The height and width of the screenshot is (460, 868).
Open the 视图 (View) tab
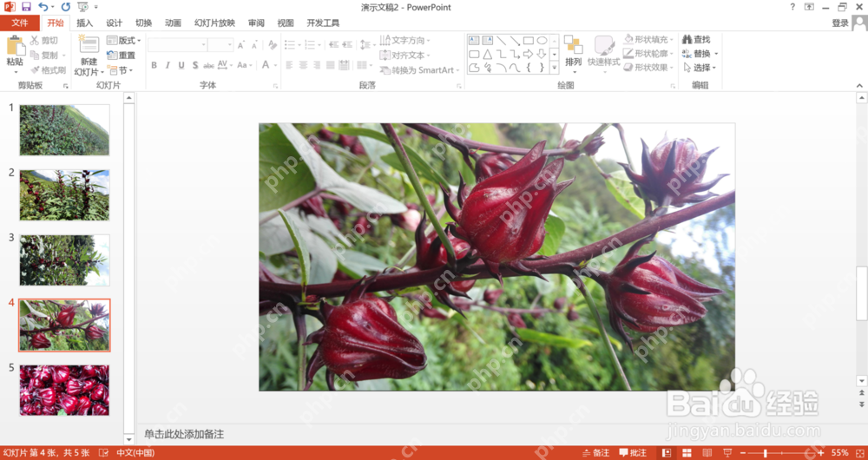click(286, 23)
